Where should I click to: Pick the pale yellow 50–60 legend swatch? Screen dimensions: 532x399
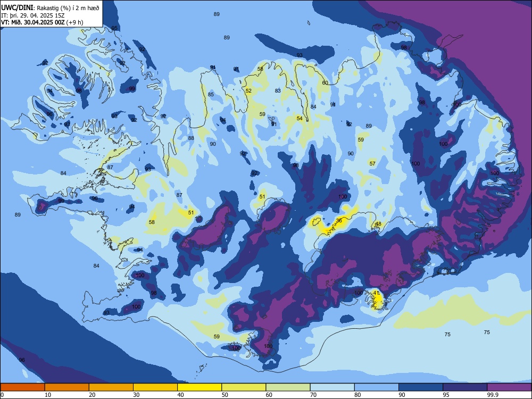(244, 387)
